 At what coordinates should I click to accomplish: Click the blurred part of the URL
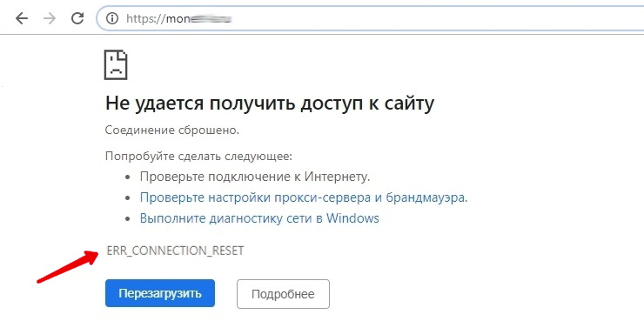click(x=212, y=18)
